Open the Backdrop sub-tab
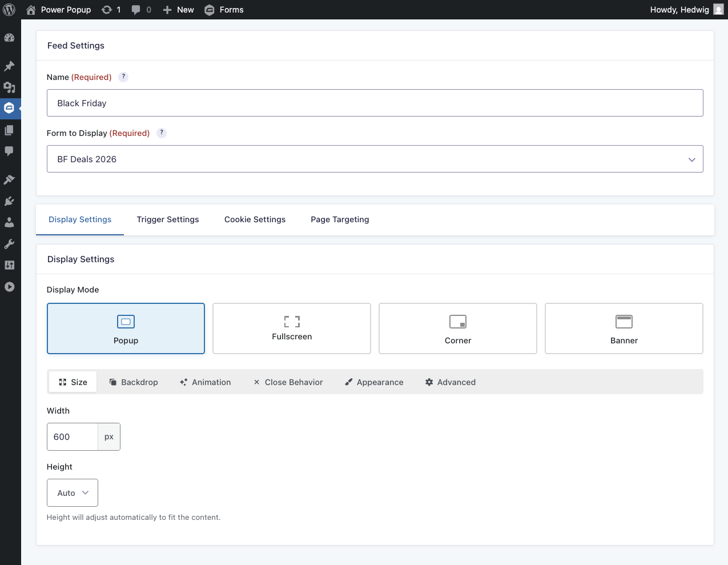728x565 pixels. pyautogui.click(x=134, y=382)
